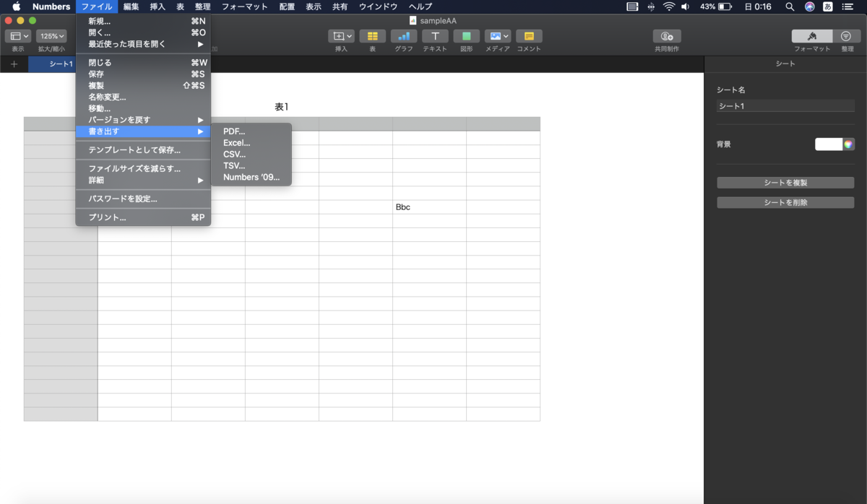
Task: Click the シート名 input field
Action: 785,106
